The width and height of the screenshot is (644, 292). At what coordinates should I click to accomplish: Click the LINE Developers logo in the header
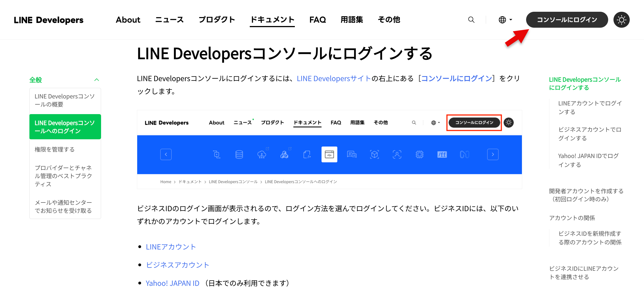[x=49, y=20]
